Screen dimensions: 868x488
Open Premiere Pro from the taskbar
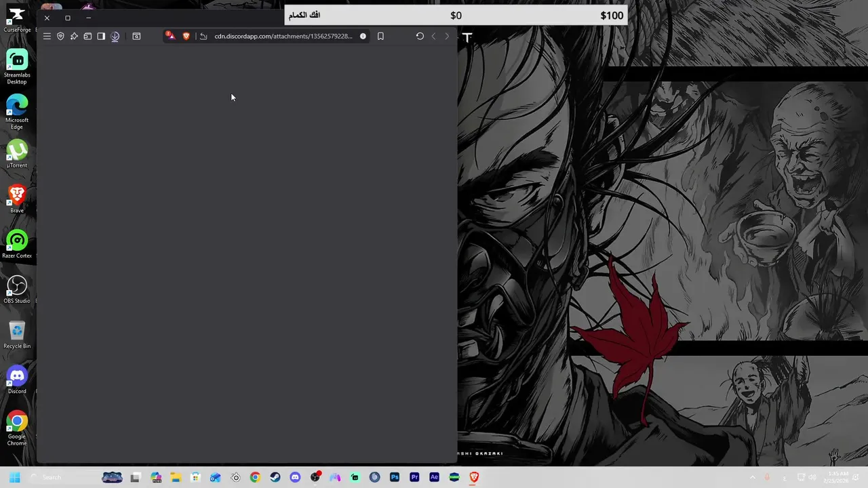pyautogui.click(x=414, y=477)
